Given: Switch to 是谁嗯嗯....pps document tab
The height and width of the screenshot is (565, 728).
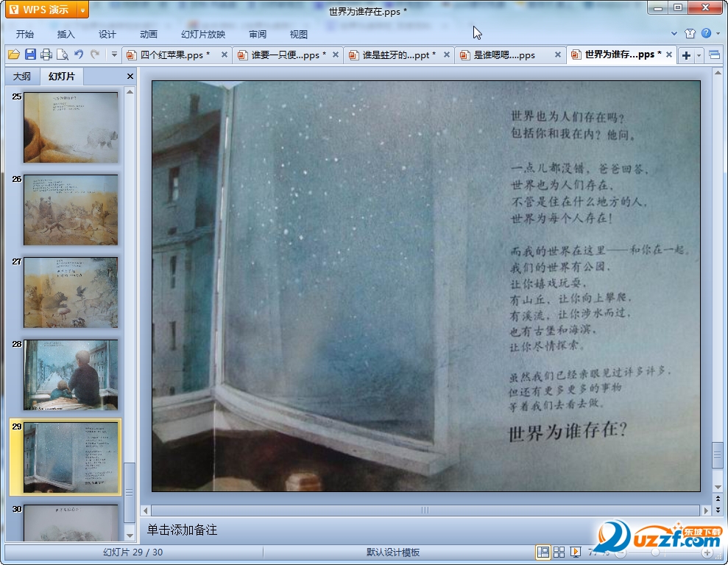Looking at the screenshot, I should [x=504, y=55].
